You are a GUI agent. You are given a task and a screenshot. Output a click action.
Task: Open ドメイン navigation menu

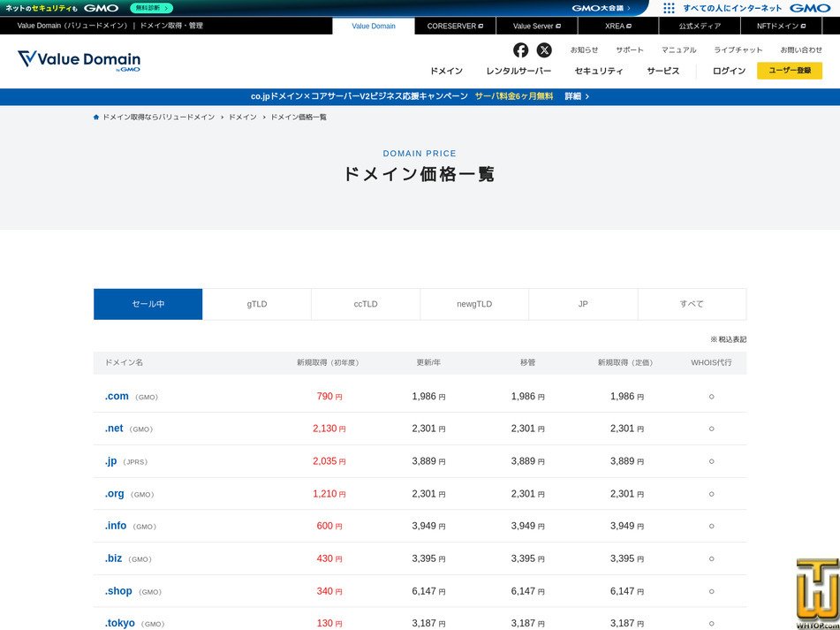click(446, 71)
